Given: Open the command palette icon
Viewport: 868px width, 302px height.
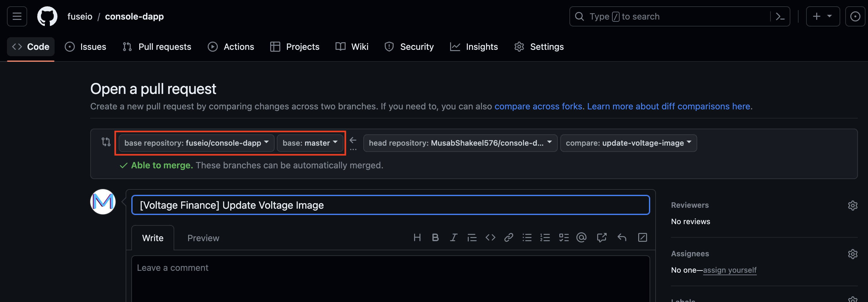Looking at the screenshot, I should coord(780,16).
